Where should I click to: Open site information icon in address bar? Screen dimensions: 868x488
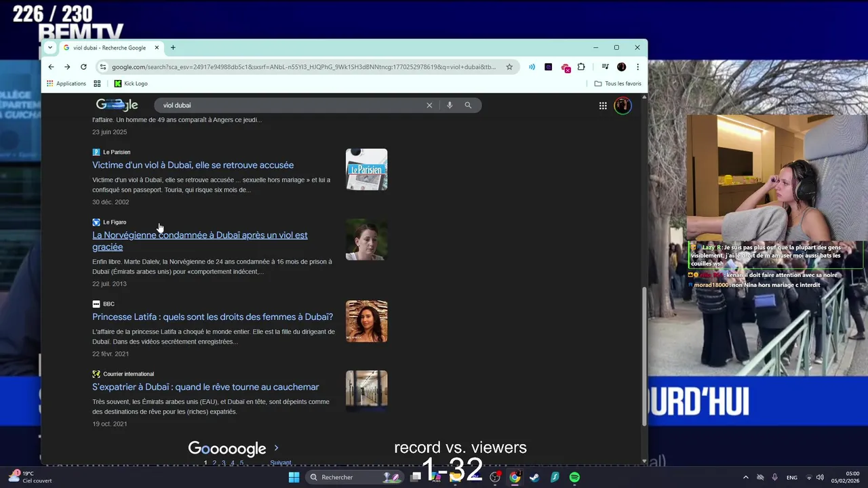tap(103, 67)
